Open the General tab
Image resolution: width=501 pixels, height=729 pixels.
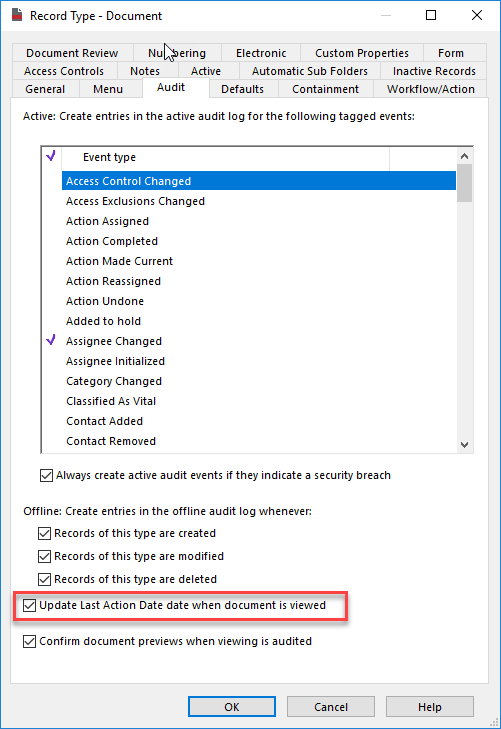tap(45, 89)
